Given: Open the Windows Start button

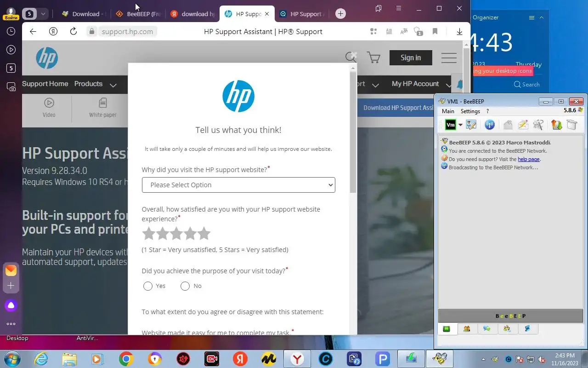Looking at the screenshot, I should 12,359.
